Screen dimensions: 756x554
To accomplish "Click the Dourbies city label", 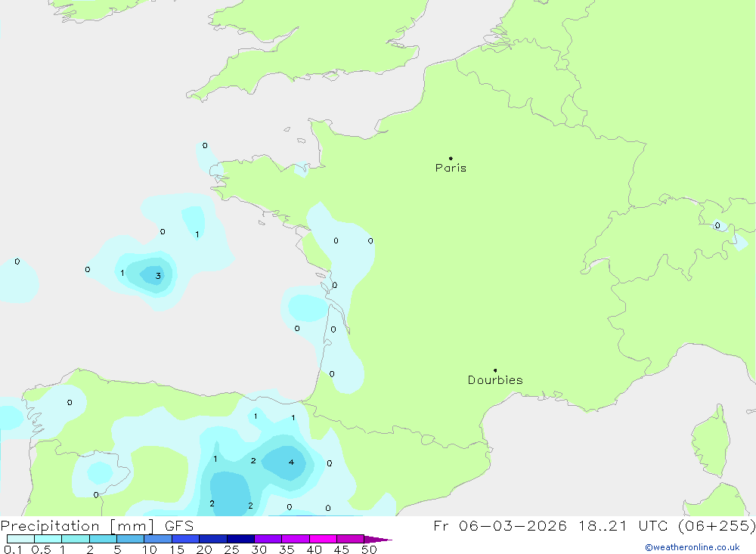I will 495,380.
